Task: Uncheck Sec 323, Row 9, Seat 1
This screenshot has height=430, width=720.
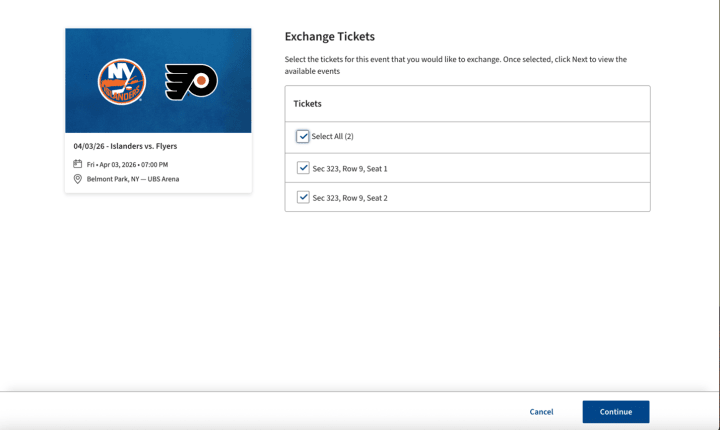Action: (x=303, y=168)
